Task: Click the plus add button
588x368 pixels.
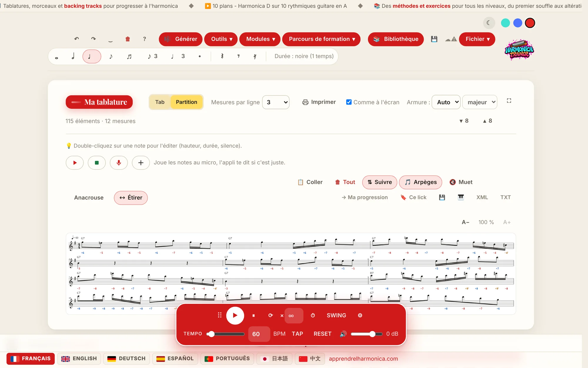Action: 141,163
